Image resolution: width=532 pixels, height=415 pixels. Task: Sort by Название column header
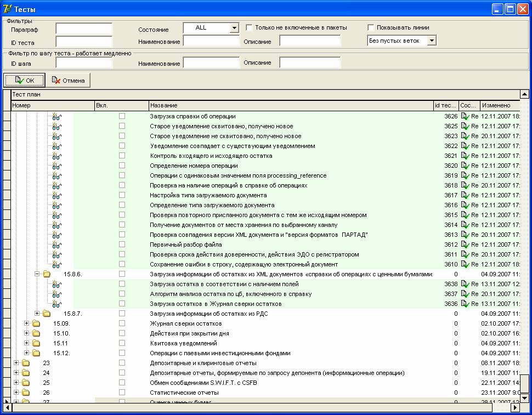click(x=291, y=105)
